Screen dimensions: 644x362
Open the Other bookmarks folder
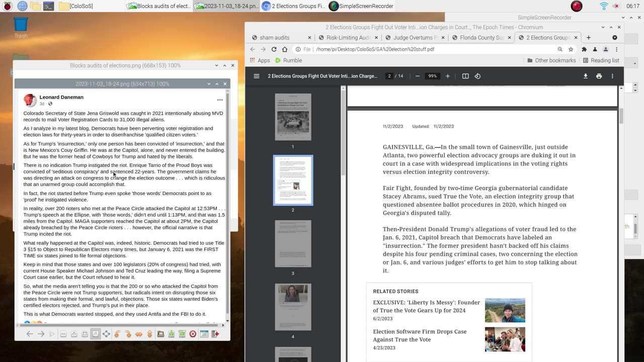point(551,60)
